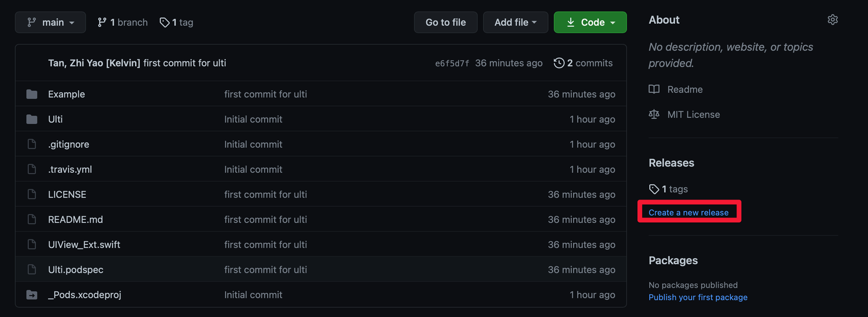The image size is (868, 317).
Task: Open the About settings gear icon
Action: (832, 20)
